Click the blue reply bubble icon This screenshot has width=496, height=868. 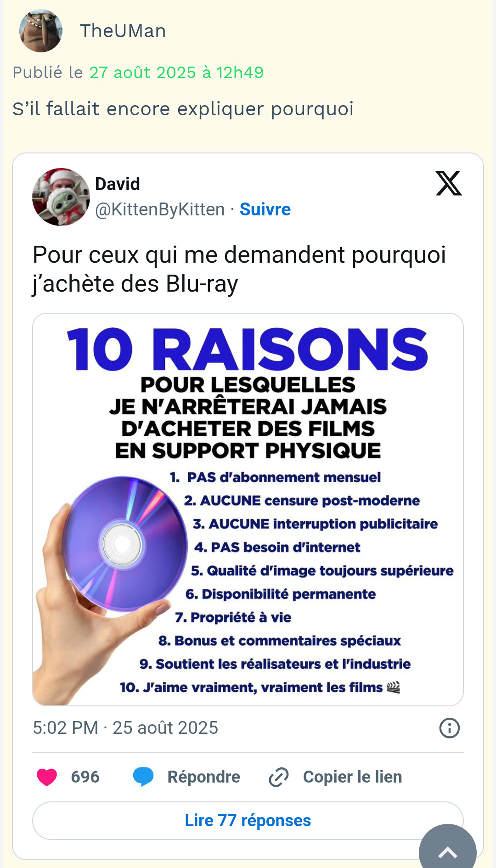point(143,777)
